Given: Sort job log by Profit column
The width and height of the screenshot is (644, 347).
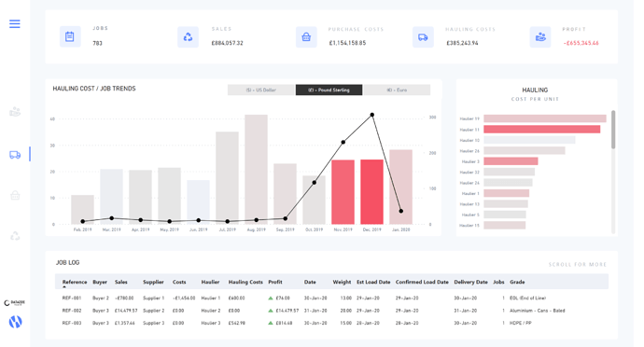Looking at the screenshot, I should pos(275,282).
